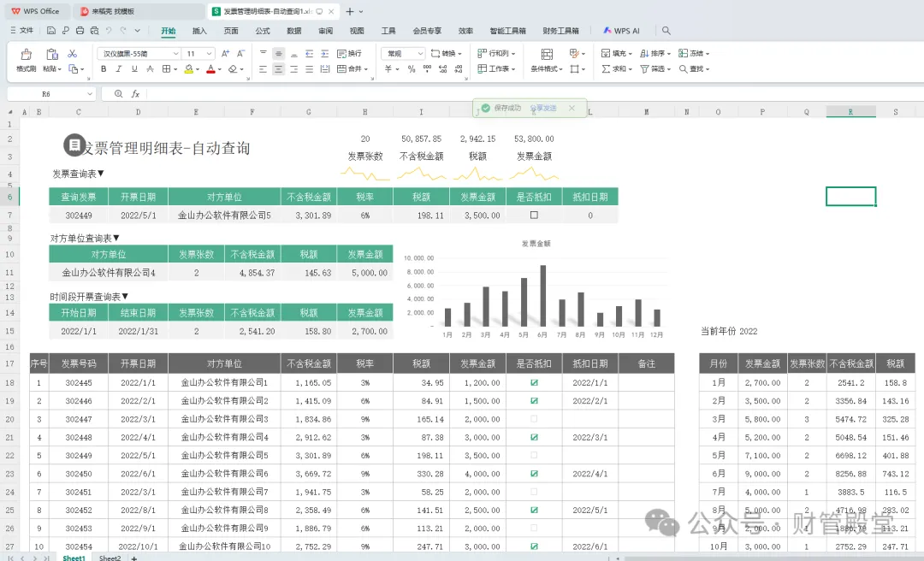Click the Print Preview icon
This screenshot has height=561, width=924.
[x=94, y=31]
